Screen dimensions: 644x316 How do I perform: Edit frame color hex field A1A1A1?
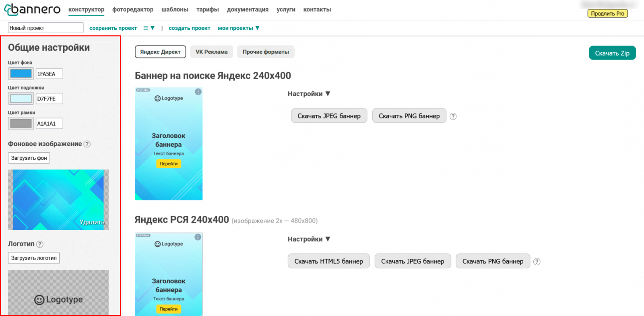pyautogui.click(x=50, y=124)
